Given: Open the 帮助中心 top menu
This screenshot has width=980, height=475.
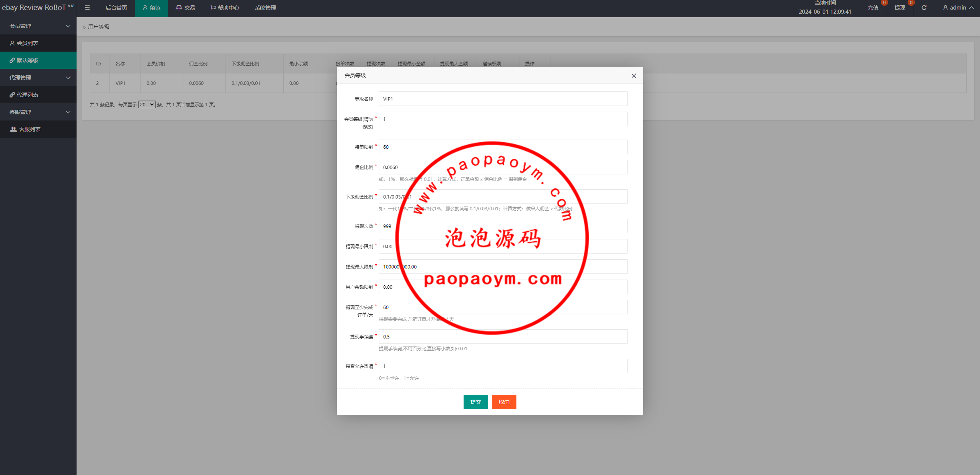Looking at the screenshot, I should pyautogui.click(x=225, y=8).
